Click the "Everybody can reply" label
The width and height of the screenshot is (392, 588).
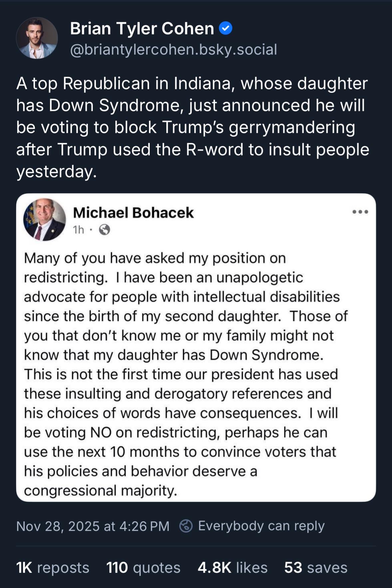click(x=261, y=526)
